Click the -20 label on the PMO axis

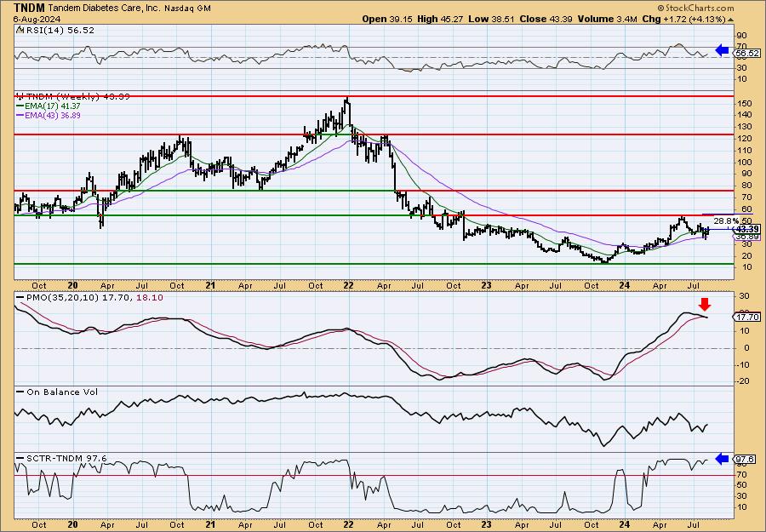tap(742, 381)
